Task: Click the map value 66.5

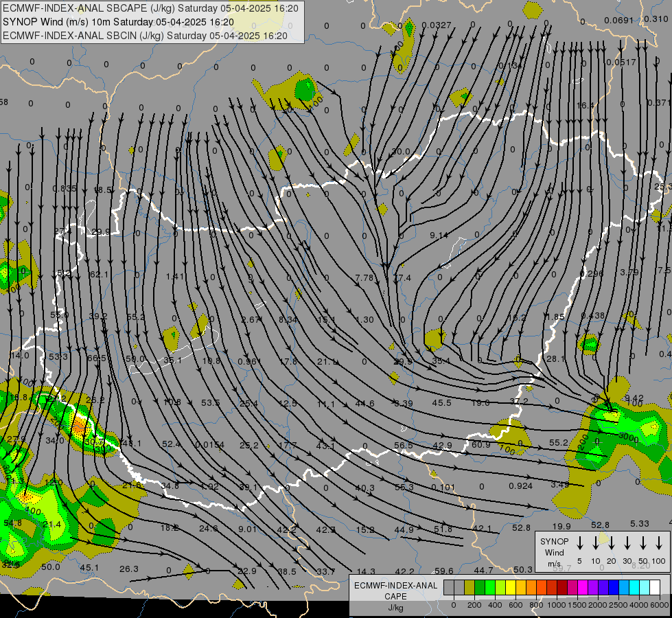Action: pos(96,358)
